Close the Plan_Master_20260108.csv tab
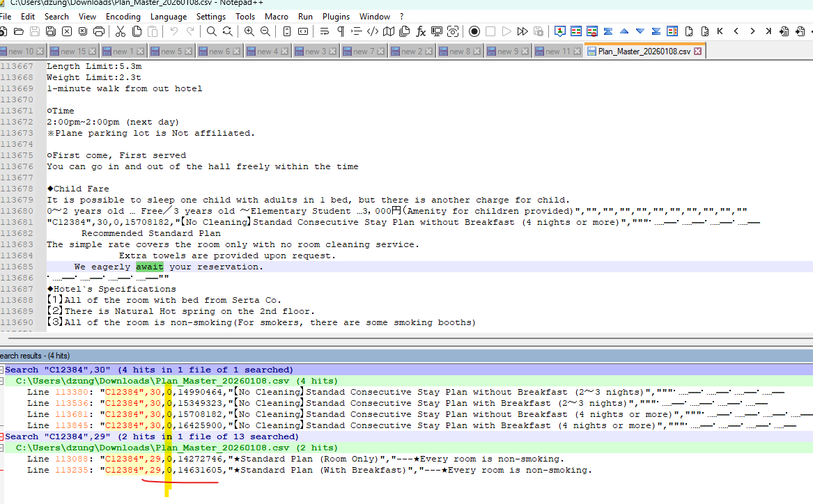 click(x=698, y=52)
